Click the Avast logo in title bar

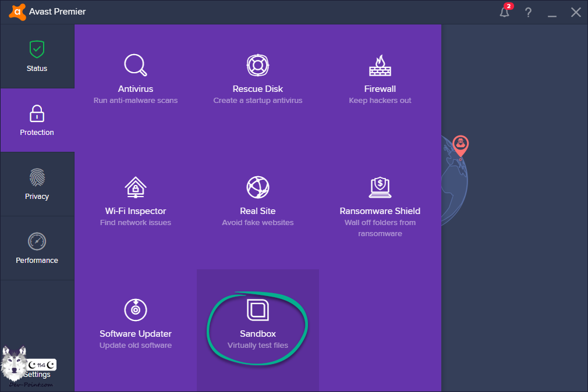point(17,12)
